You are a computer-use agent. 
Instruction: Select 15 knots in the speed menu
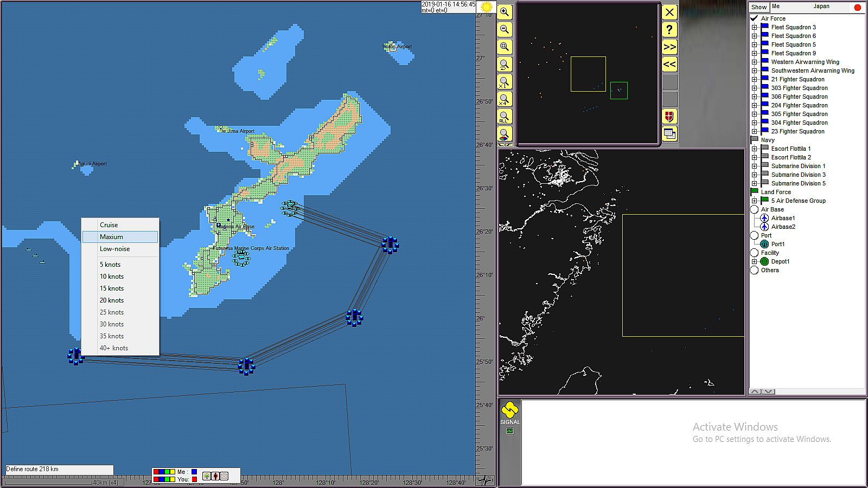pyautogui.click(x=112, y=288)
